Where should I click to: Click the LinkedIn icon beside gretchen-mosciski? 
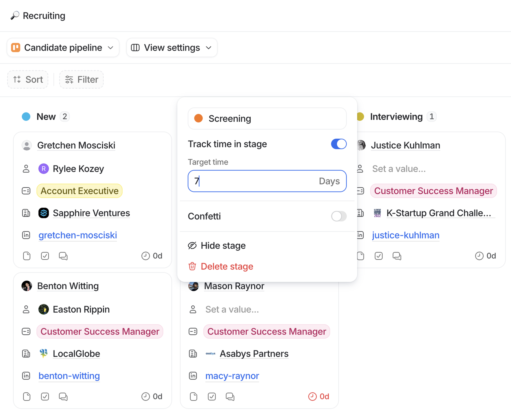(26, 235)
